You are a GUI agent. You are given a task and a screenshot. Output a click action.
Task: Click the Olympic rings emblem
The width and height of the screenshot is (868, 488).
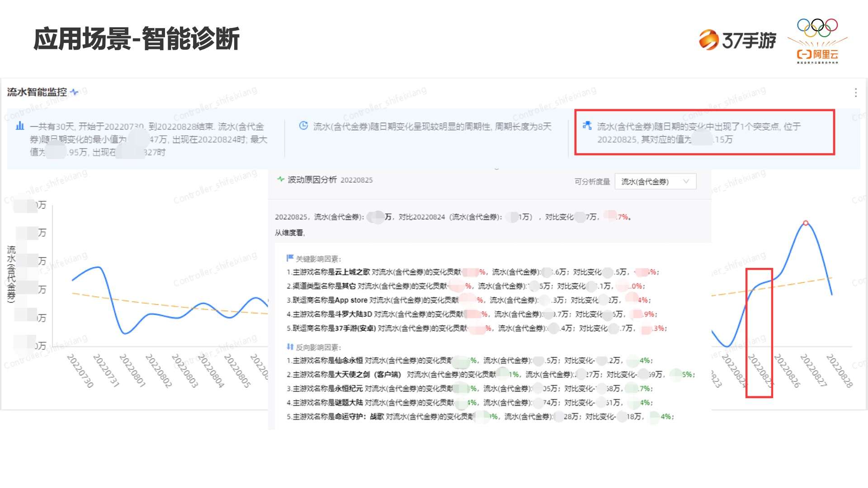click(x=817, y=28)
